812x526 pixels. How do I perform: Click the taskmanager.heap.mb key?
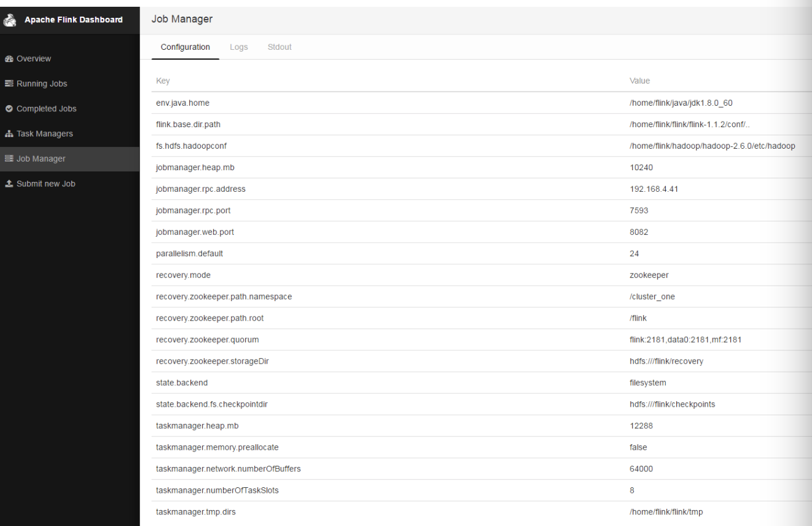[x=196, y=426]
